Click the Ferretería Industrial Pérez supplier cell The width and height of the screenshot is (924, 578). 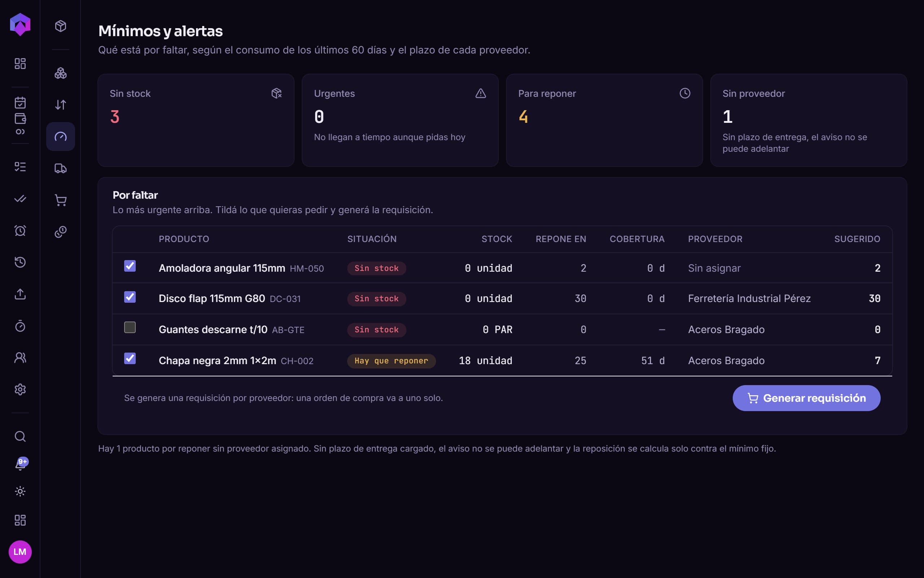coord(749,298)
